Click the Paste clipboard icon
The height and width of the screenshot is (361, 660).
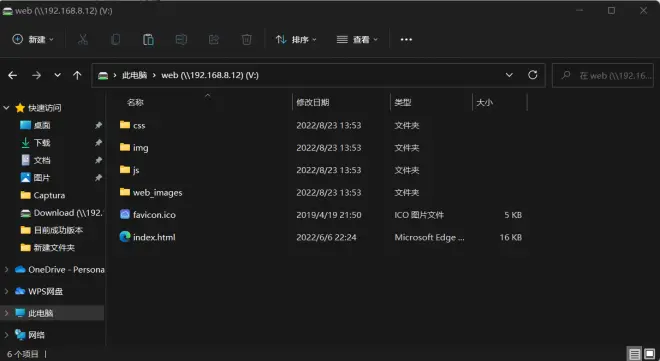click(x=148, y=40)
